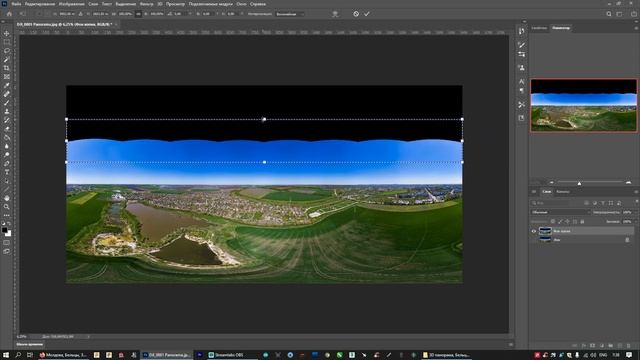Select the Type tool
The width and height of the screenshot is (640, 360).
point(7,172)
